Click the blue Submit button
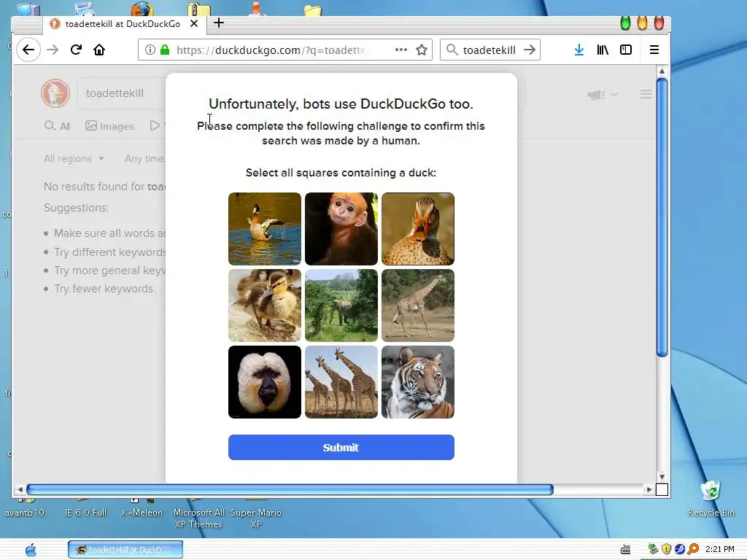 click(x=341, y=447)
